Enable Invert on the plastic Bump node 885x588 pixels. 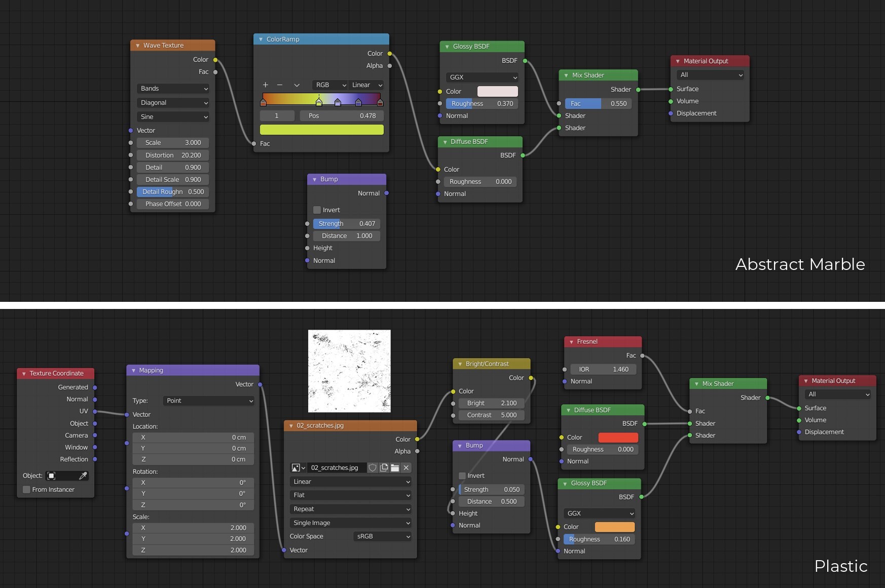point(462,476)
